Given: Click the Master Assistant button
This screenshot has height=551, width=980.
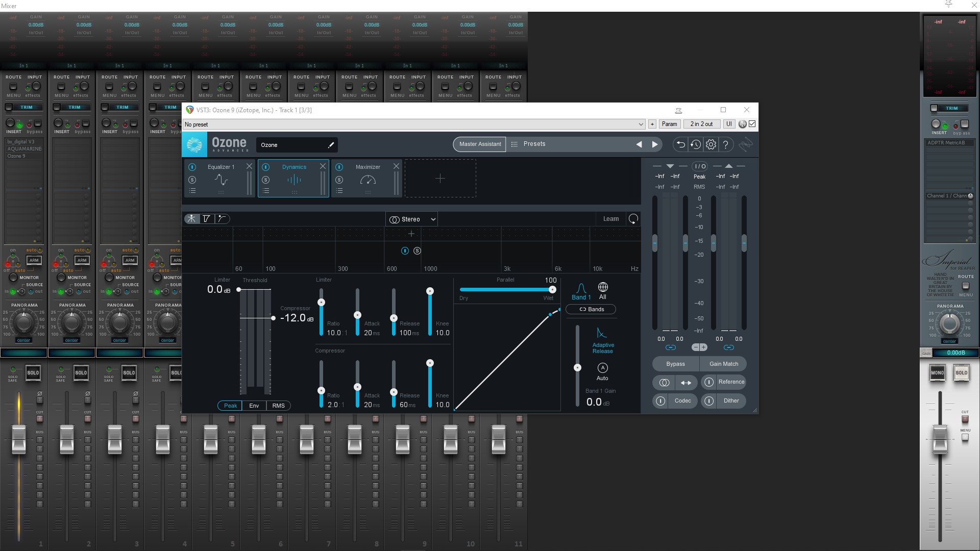Looking at the screenshot, I should tap(480, 144).
